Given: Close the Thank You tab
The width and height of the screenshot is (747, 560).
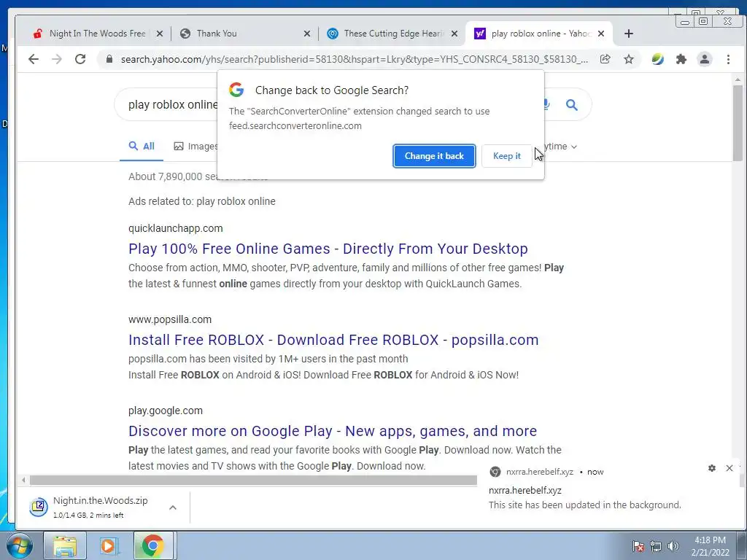Looking at the screenshot, I should coord(307,34).
